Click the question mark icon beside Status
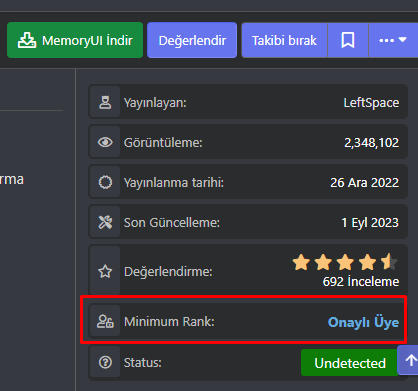The image size is (418, 391). (105, 362)
